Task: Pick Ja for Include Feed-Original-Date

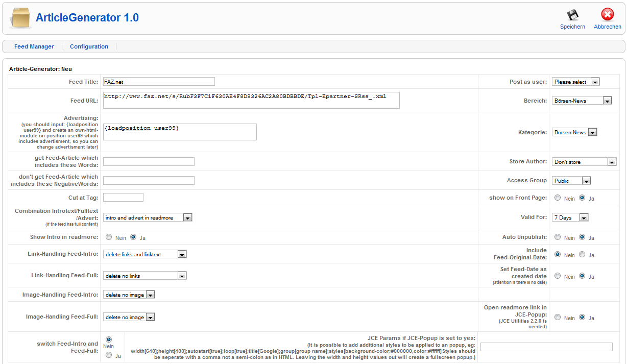Action: click(582, 254)
